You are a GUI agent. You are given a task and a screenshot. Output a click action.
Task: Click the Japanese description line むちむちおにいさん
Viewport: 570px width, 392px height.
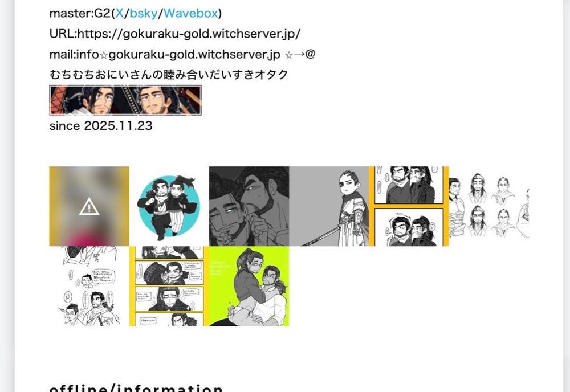coord(169,75)
